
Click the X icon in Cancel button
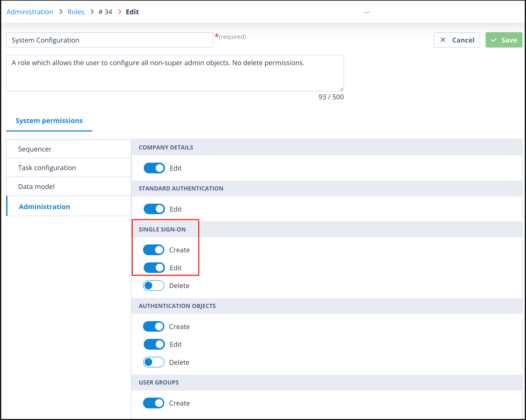point(443,40)
